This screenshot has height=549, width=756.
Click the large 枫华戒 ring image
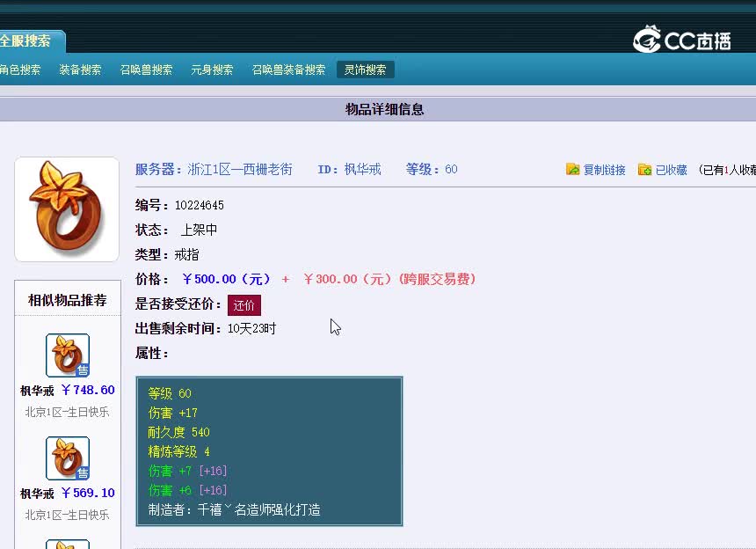point(67,209)
